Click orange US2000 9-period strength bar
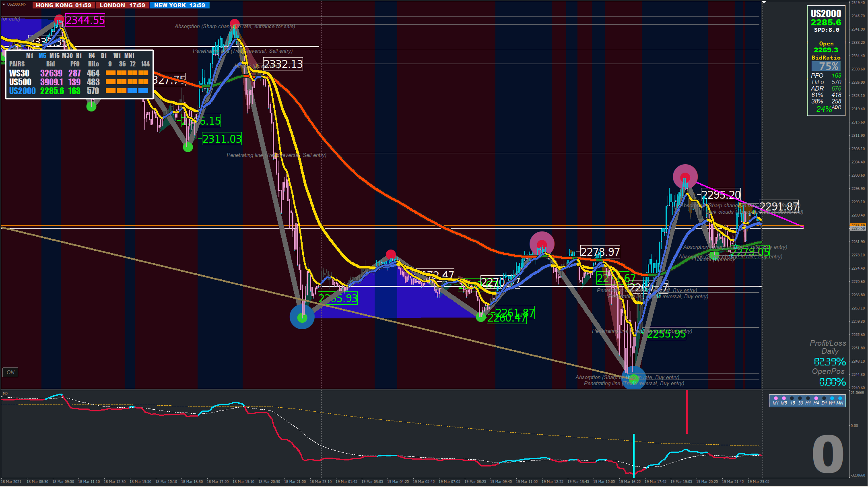Screen dimensions: 868x487 [x=111, y=91]
